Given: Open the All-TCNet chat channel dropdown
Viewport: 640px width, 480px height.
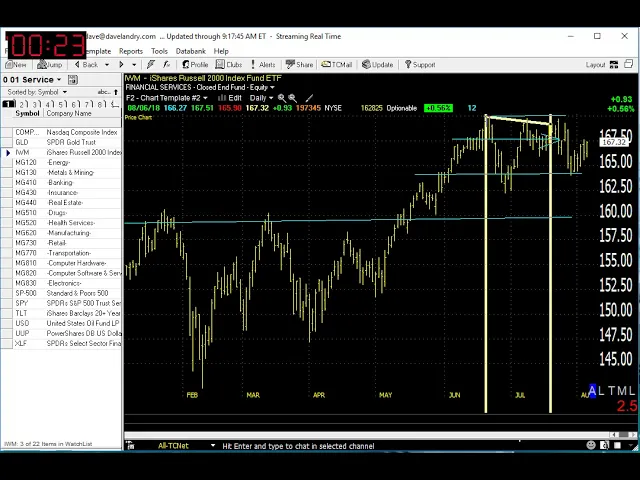Looking at the screenshot, I should coord(213,446).
